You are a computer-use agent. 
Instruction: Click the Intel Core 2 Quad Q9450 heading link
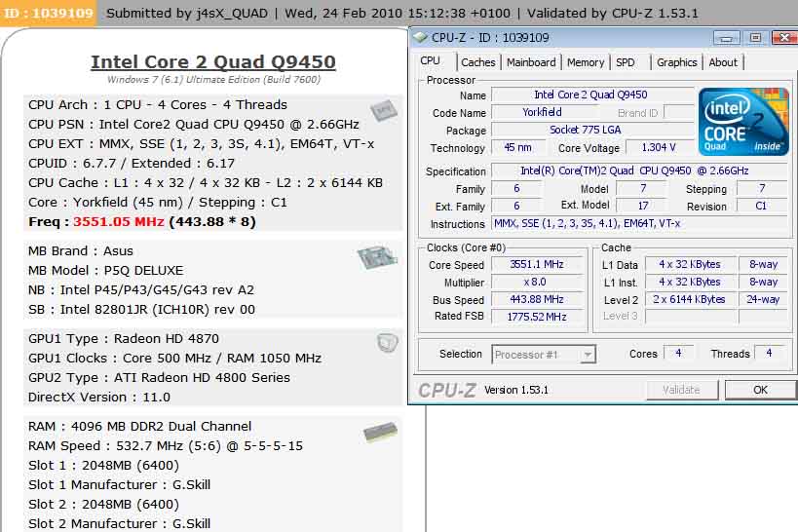click(213, 62)
